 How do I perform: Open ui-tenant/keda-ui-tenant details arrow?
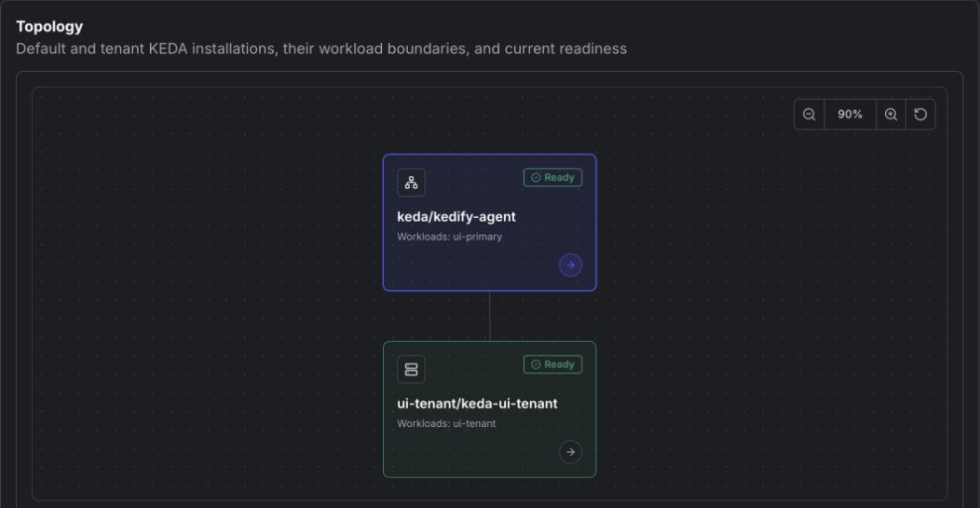tap(571, 452)
